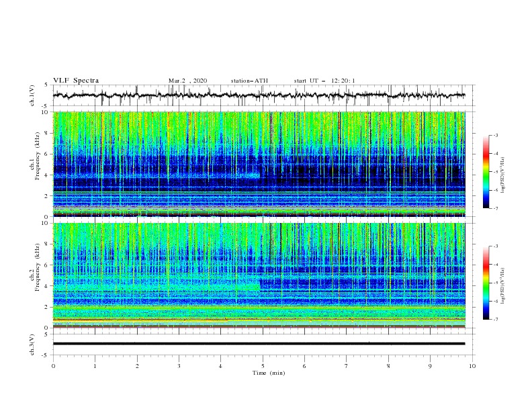Click the time axis tick label "4"
The width and height of the screenshot is (532, 411).
point(221,366)
